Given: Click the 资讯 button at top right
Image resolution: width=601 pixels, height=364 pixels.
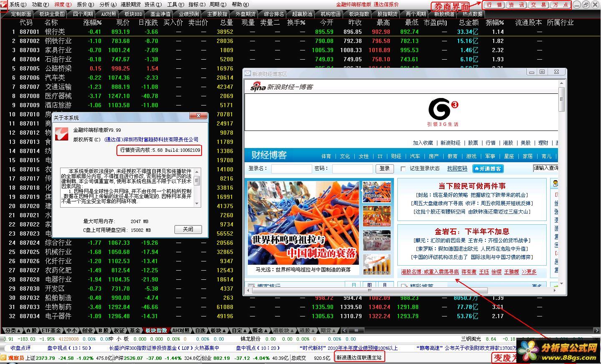Looking at the screenshot, I should [x=517, y=5].
